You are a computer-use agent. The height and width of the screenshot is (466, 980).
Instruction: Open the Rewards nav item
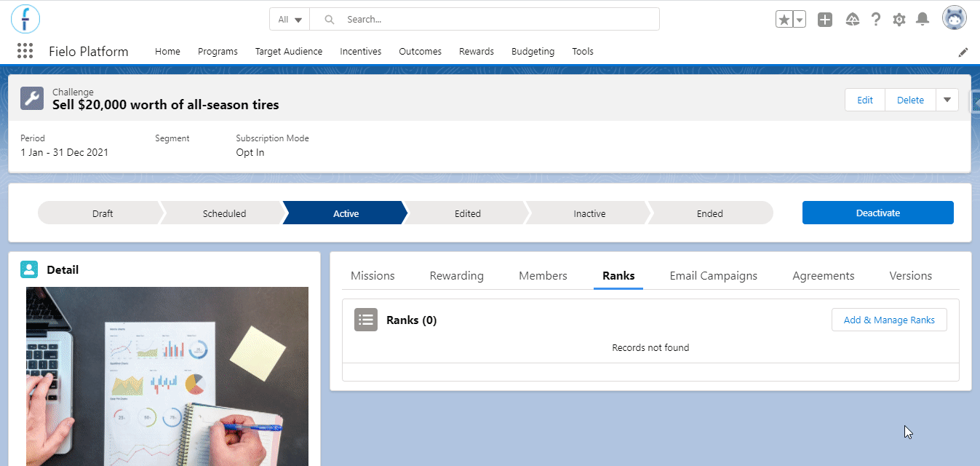point(477,52)
